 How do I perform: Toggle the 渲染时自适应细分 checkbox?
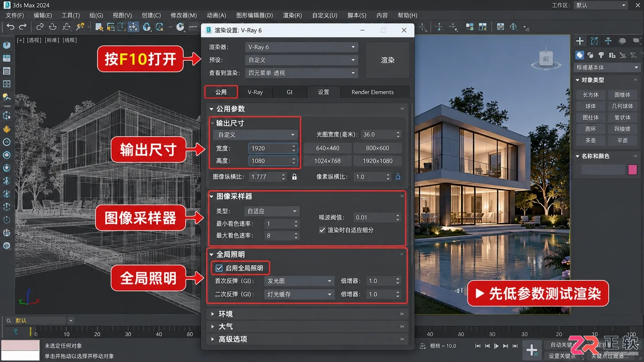click(322, 230)
